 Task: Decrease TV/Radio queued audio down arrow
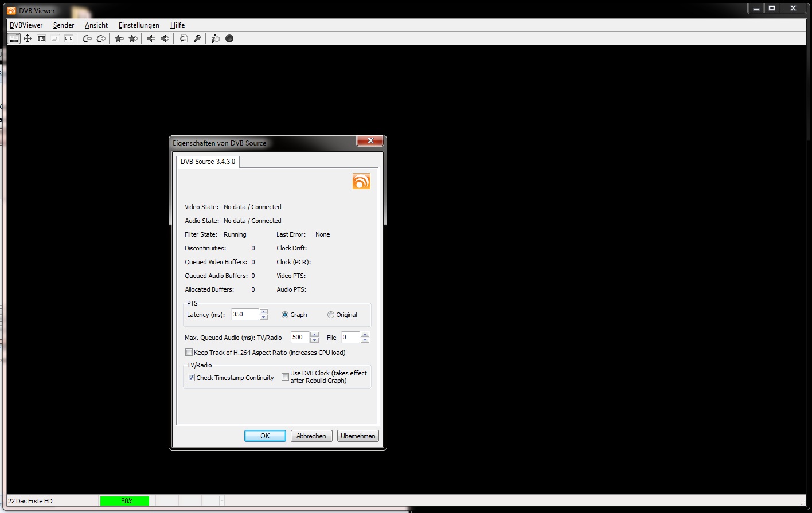314,340
